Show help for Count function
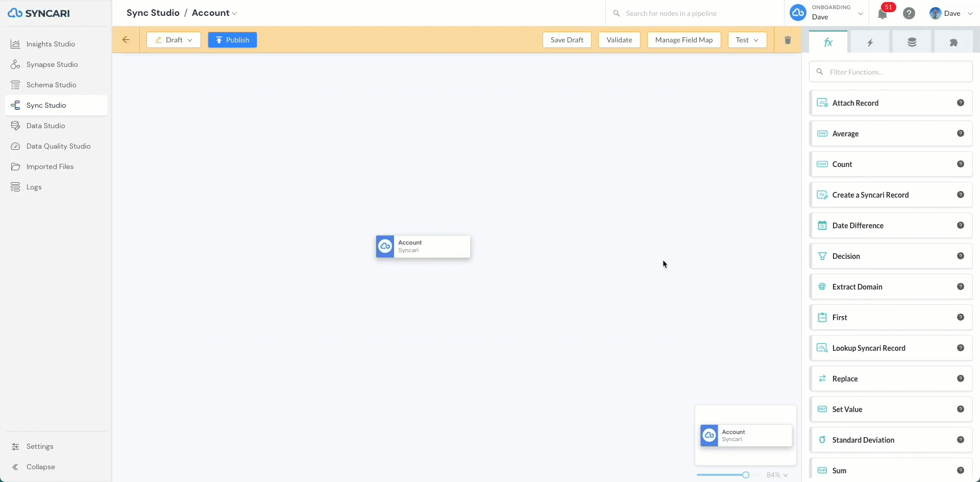The height and width of the screenshot is (482, 980). [961, 164]
